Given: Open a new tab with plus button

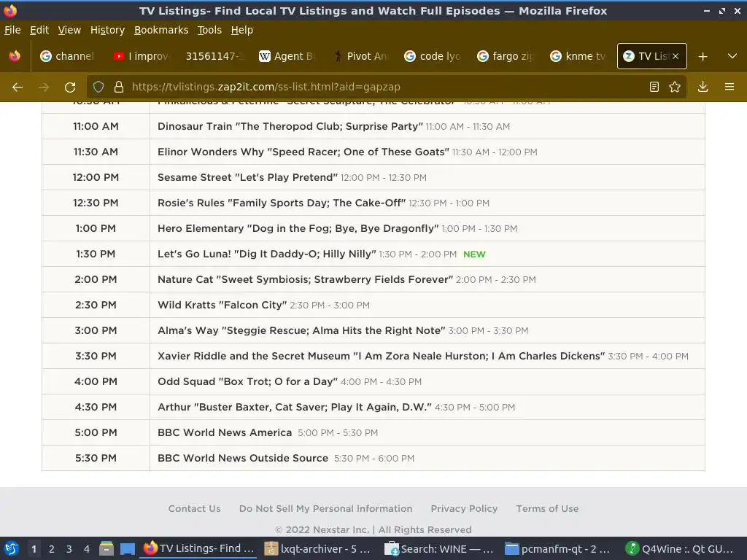Looking at the screenshot, I should coord(703,56).
